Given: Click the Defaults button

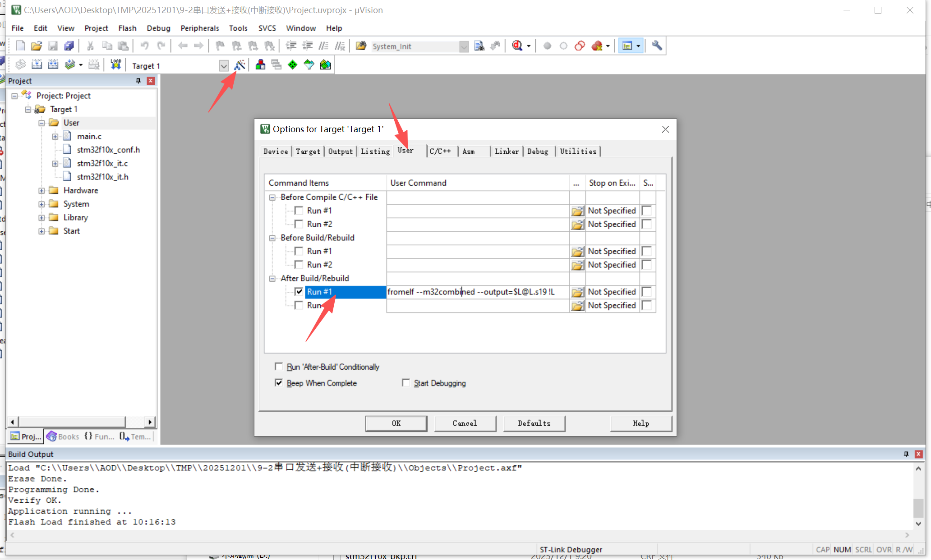Looking at the screenshot, I should pyautogui.click(x=534, y=423).
